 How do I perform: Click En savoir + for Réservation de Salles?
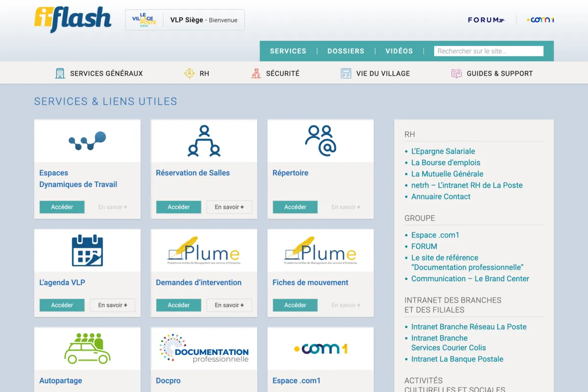(x=229, y=207)
